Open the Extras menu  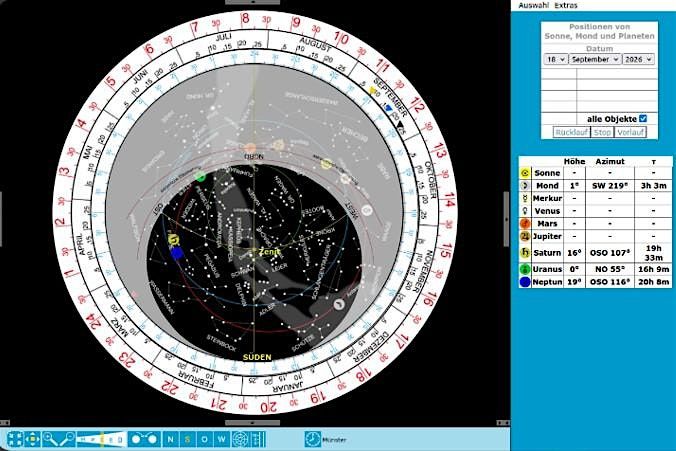tap(566, 6)
